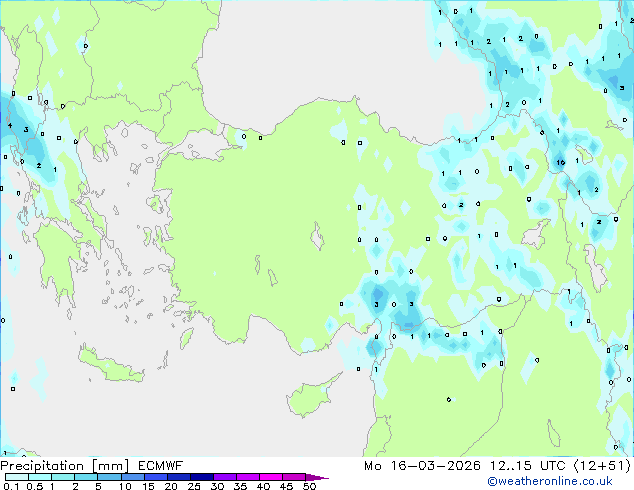This screenshot has width=634, height=490.
Task: Click the arrow tip ending the color scale
Action: click(x=325, y=478)
